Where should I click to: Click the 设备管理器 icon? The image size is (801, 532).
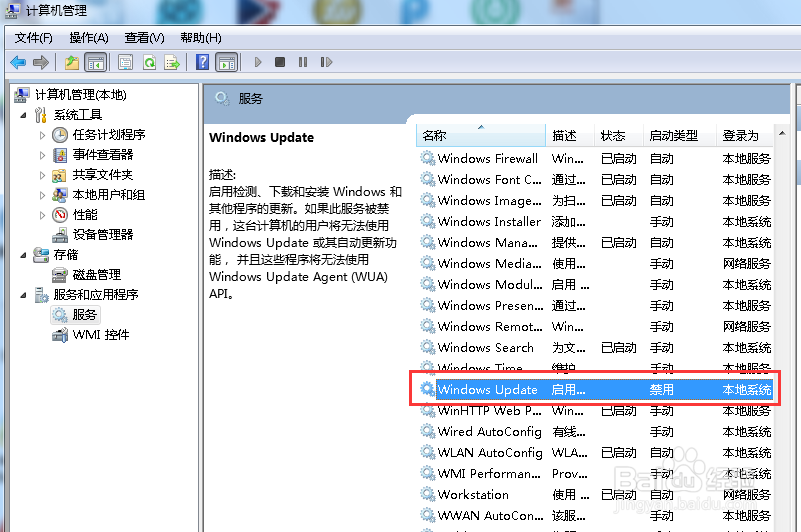pyautogui.click(x=60, y=235)
